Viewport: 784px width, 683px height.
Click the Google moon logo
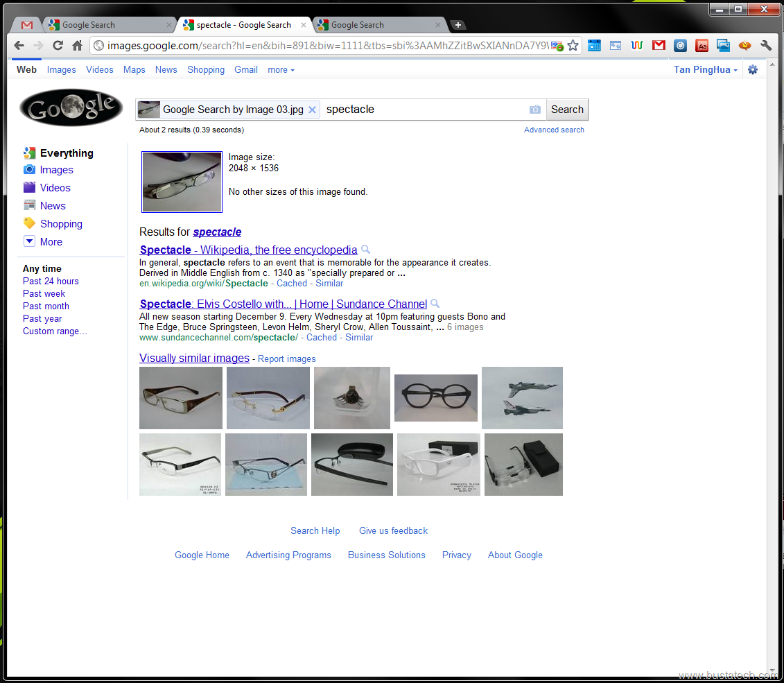pos(71,107)
